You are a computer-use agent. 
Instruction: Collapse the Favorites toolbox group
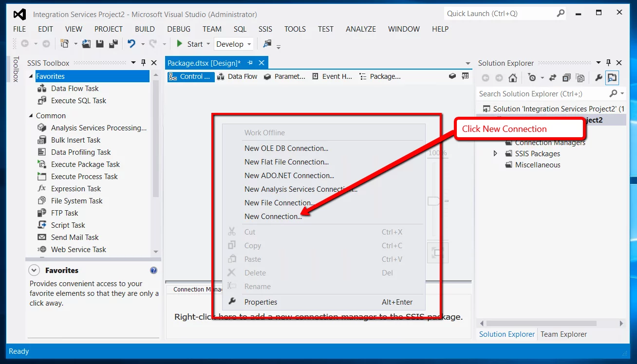[x=32, y=76]
